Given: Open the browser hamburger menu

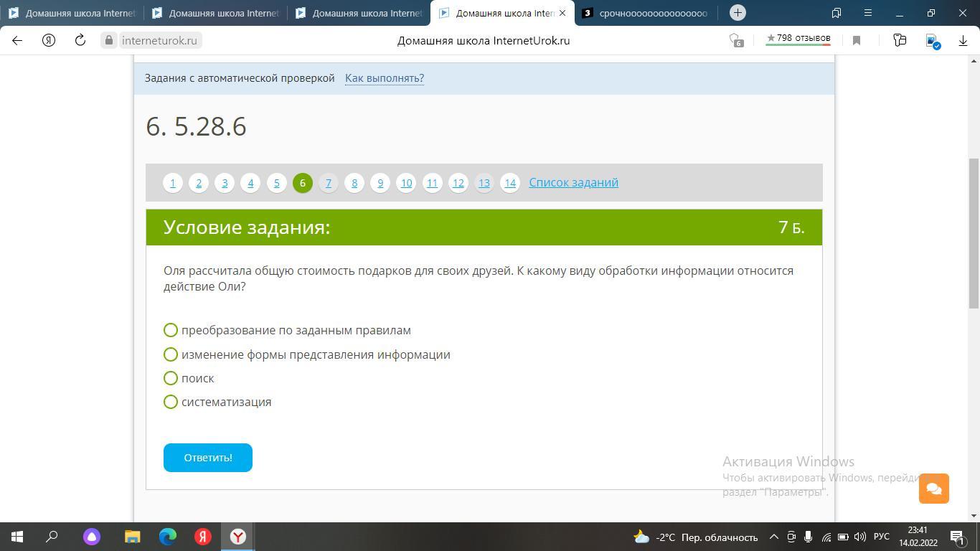Looking at the screenshot, I should coord(867,13).
